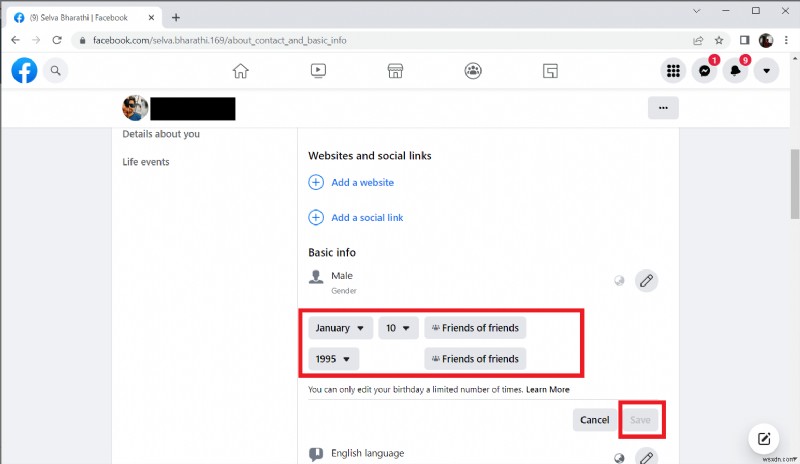Open the notifications bell icon

click(x=735, y=71)
